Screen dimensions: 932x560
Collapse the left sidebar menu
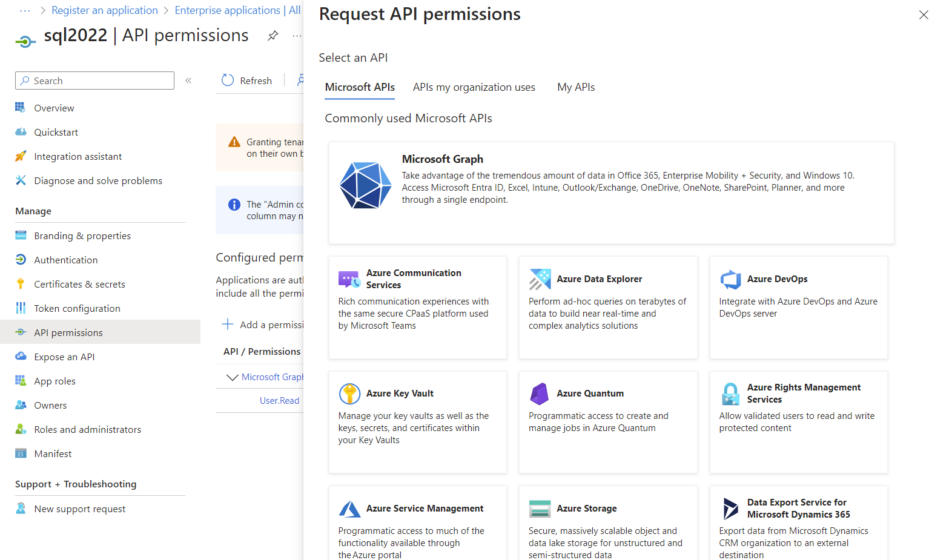tap(188, 80)
